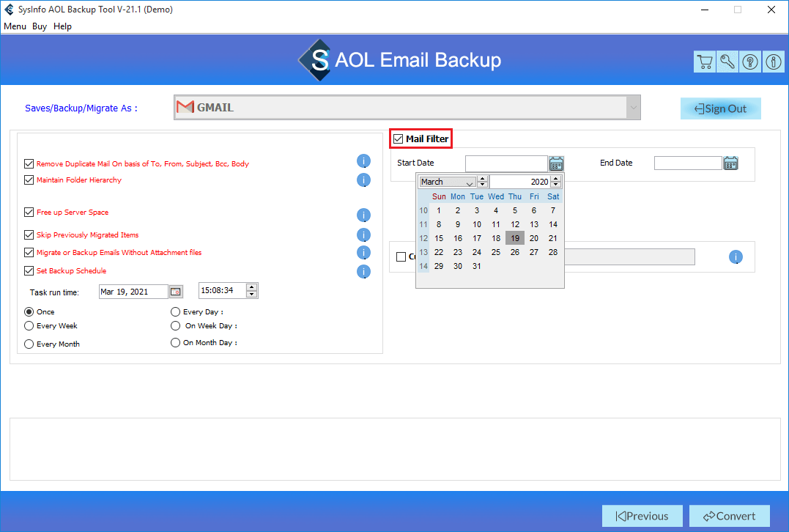
Task: Click the shopping cart buy icon
Action: pyautogui.click(x=705, y=62)
